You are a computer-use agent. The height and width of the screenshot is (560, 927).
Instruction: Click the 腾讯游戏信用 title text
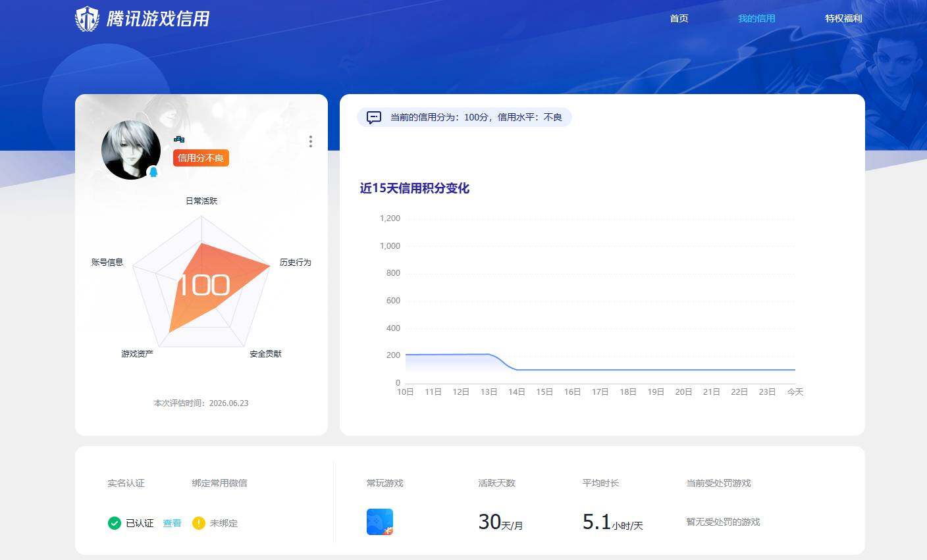coord(158,18)
